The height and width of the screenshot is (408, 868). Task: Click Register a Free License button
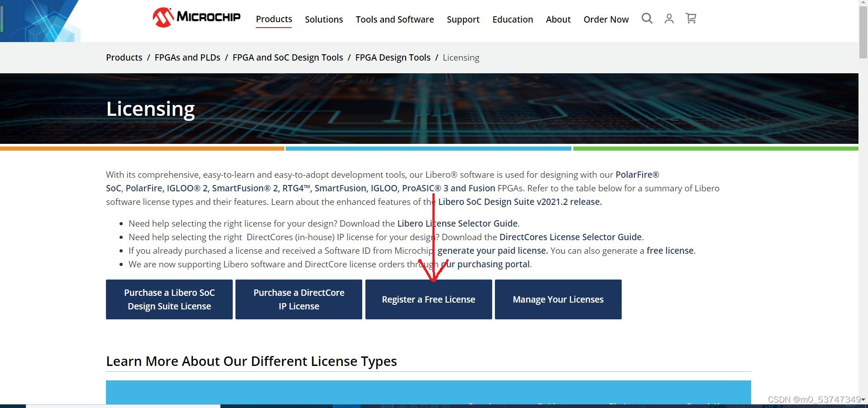[429, 299]
